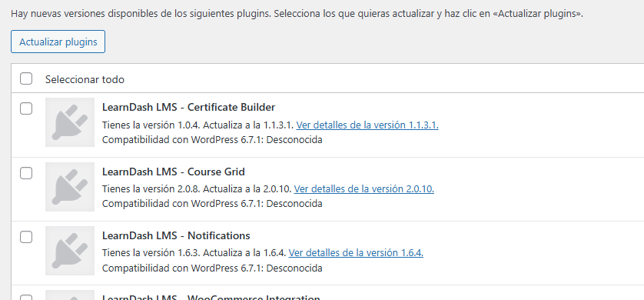Click compatibility text under Certificate Builder
This screenshot has width=644, height=300.
pyautogui.click(x=212, y=140)
